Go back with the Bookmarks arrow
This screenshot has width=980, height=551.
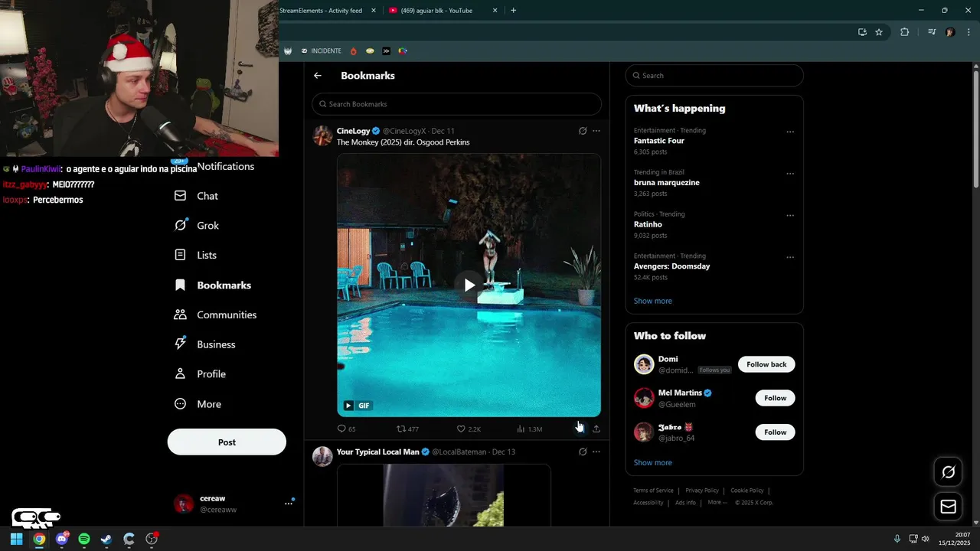tap(318, 76)
